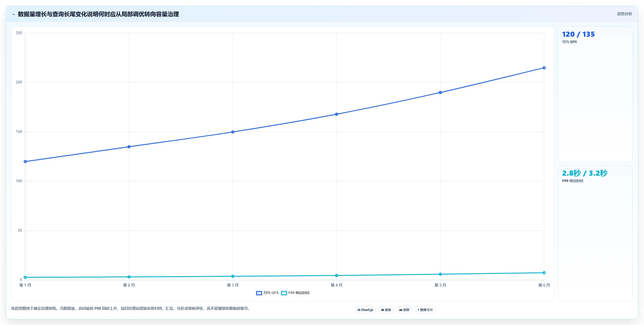This screenshot has width=644, height=325.
Task: Click the 200 y-axis label
Action: (19, 82)
